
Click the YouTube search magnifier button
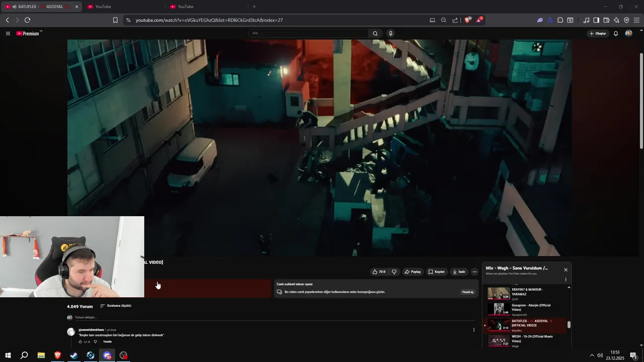point(375,33)
